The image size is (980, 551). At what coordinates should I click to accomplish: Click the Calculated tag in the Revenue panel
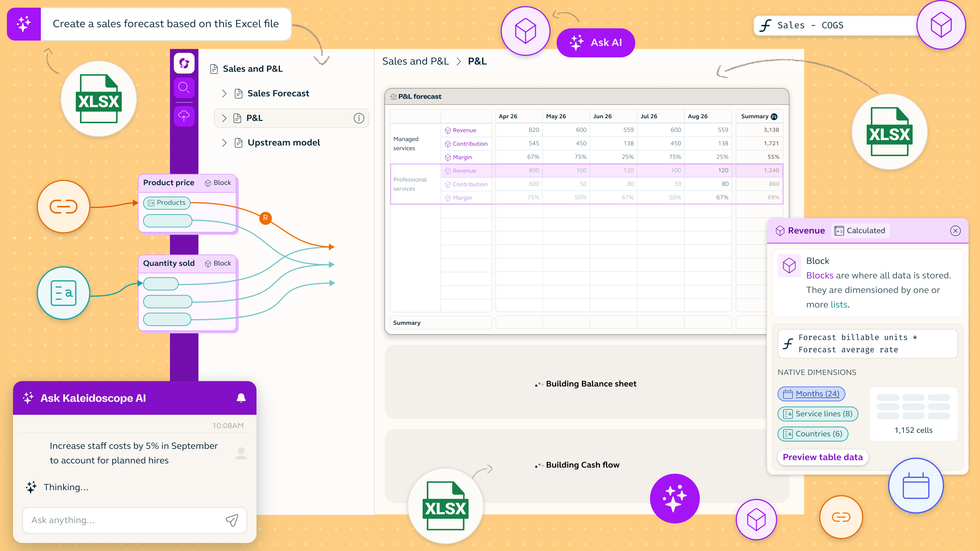[x=860, y=231]
